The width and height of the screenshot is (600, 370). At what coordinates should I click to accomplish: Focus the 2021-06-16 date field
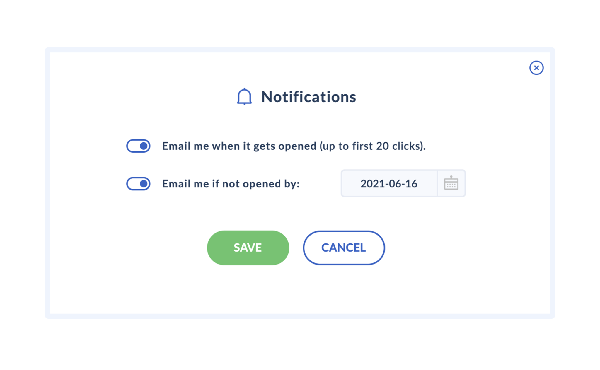click(x=389, y=183)
